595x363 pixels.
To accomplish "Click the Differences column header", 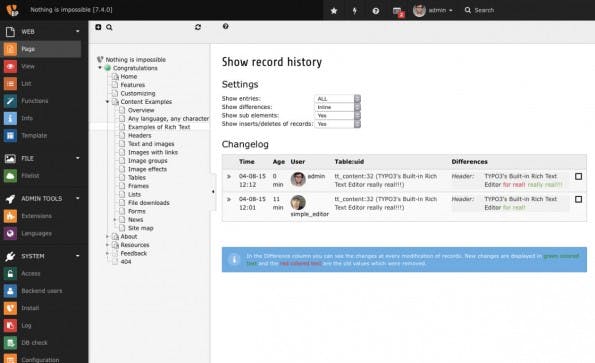I will (x=469, y=162).
